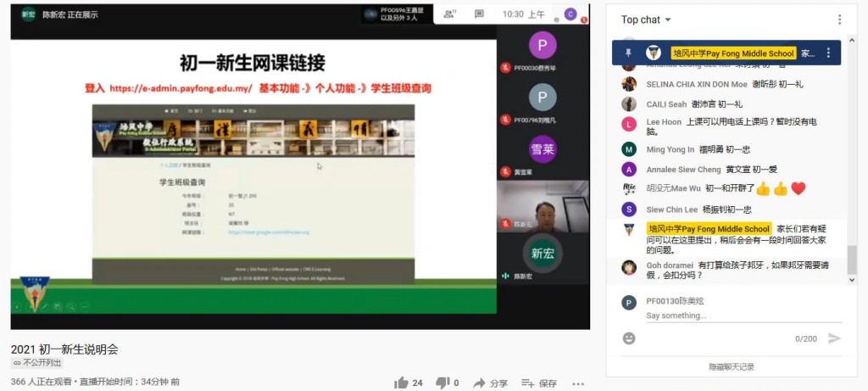Click SELINA CHIA XIN DON Moe's avatar
The image size is (868, 391).
pyautogui.click(x=629, y=84)
